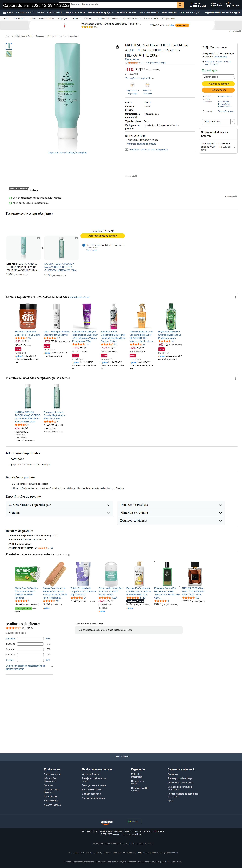Image resolution: width=242 pixels, height=868 pixels.
Task: Click the Comprar agora button
Action: click(x=218, y=90)
